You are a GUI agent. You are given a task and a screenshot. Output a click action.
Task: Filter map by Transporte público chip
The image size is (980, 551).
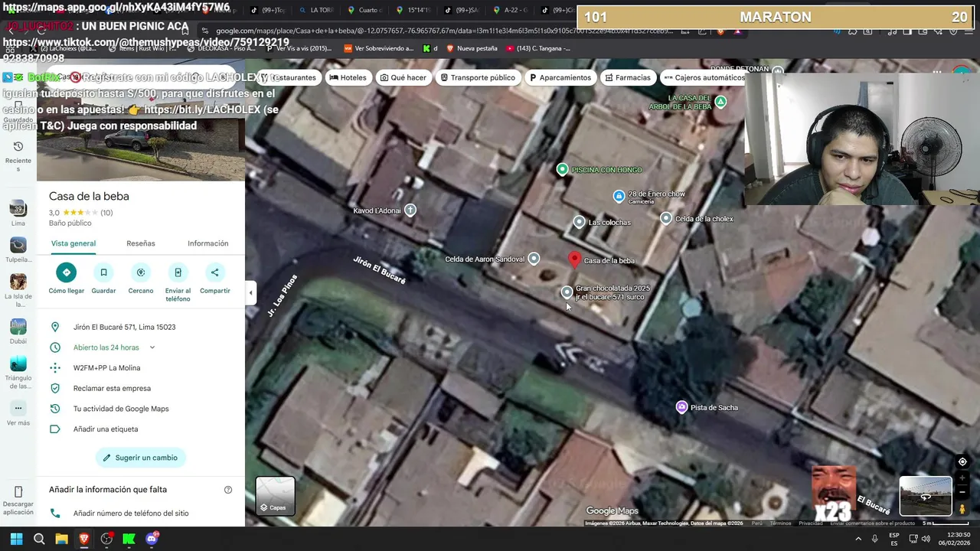click(477, 77)
